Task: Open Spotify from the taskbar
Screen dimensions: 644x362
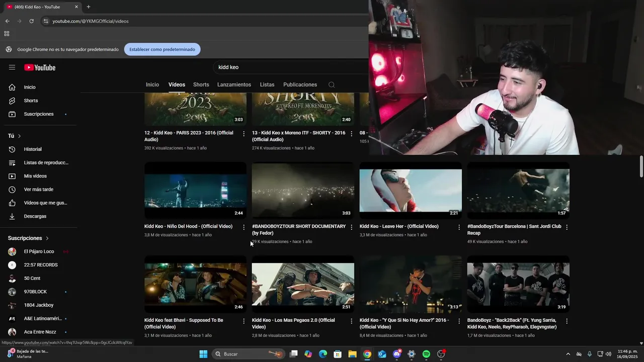Action: (x=426, y=354)
